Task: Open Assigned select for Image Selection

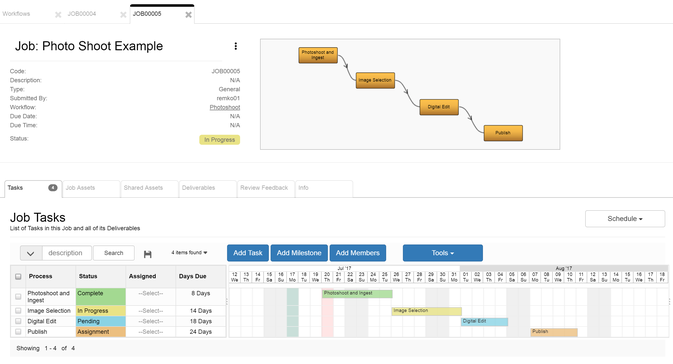Action: tap(151, 311)
